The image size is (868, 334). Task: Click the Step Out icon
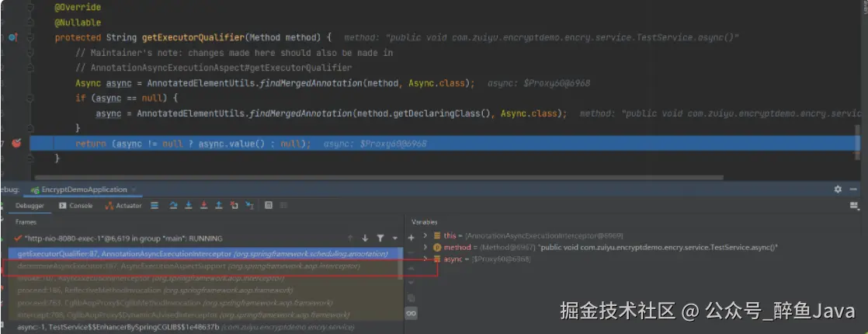tap(219, 206)
